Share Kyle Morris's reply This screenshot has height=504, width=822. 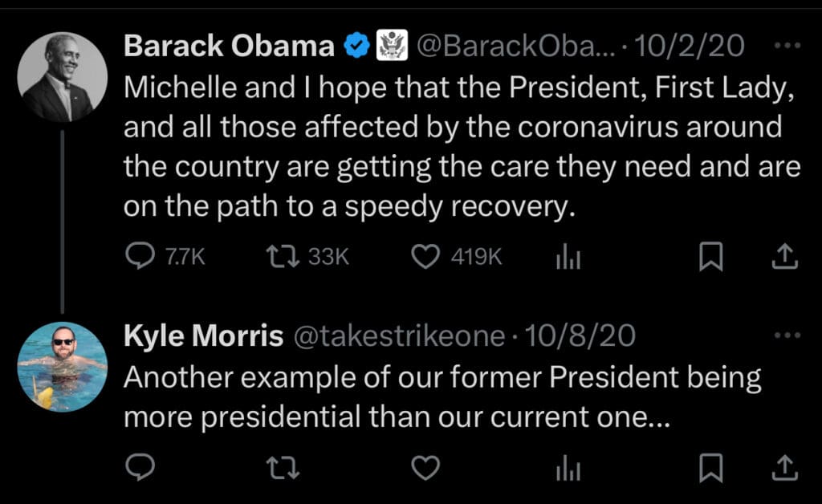[x=783, y=468]
